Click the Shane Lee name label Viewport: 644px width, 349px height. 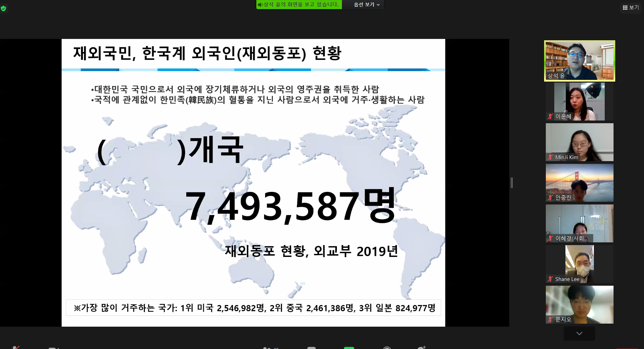coord(567,279)
